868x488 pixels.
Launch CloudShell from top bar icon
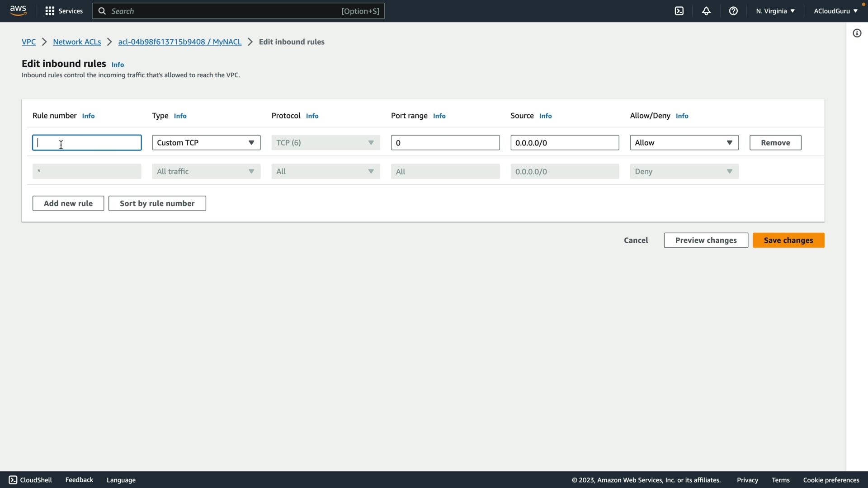679,11
